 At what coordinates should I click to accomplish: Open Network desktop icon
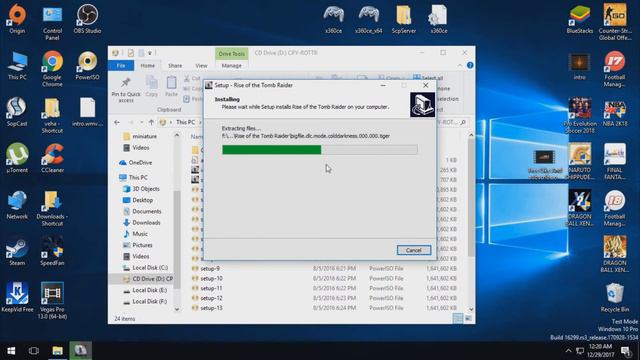[17, 205]
